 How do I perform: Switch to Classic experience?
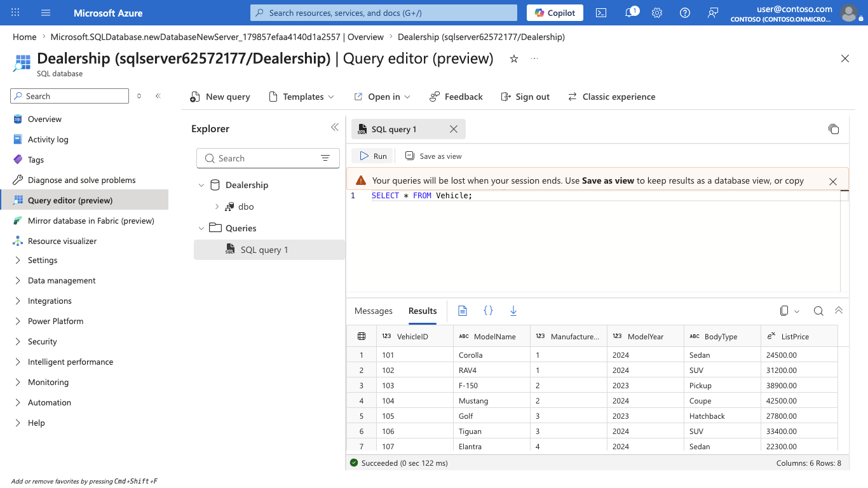pyautogui.click(x=611, y=97)
